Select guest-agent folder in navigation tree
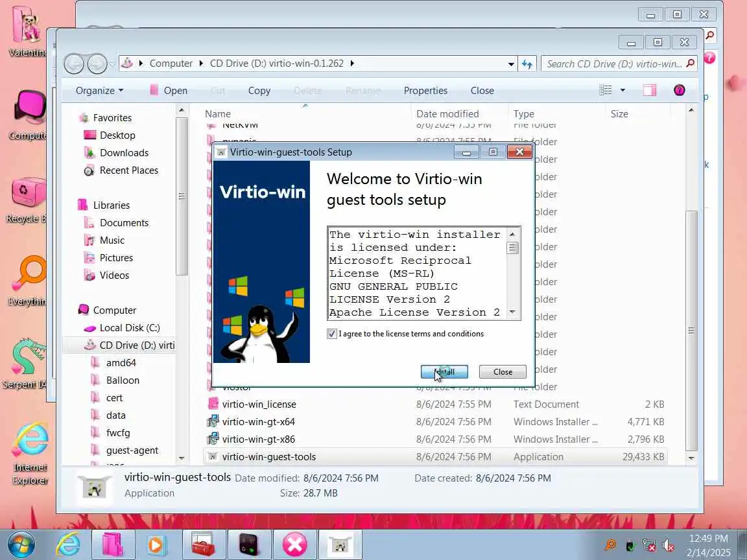 [x=132, y=450]
